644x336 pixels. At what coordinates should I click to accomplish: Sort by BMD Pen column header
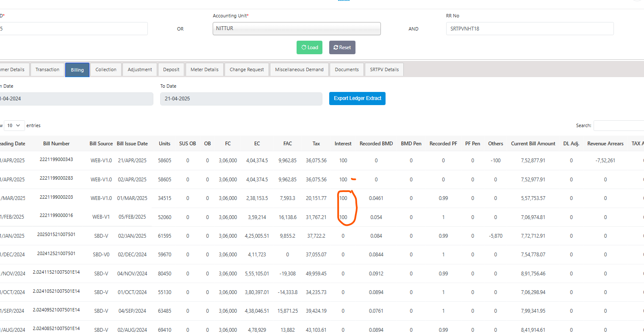(x=411, y=144)
